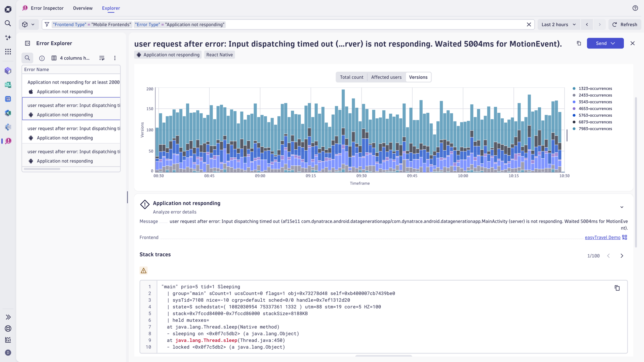Copy the stack trace code block
Image resolution: width=644 pixels, height=362 pixels.
click(617, 288)
